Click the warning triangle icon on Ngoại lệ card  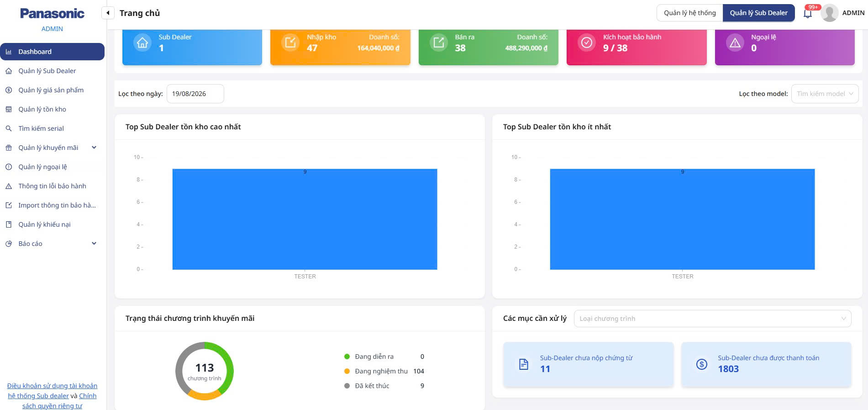coord(735,43)
